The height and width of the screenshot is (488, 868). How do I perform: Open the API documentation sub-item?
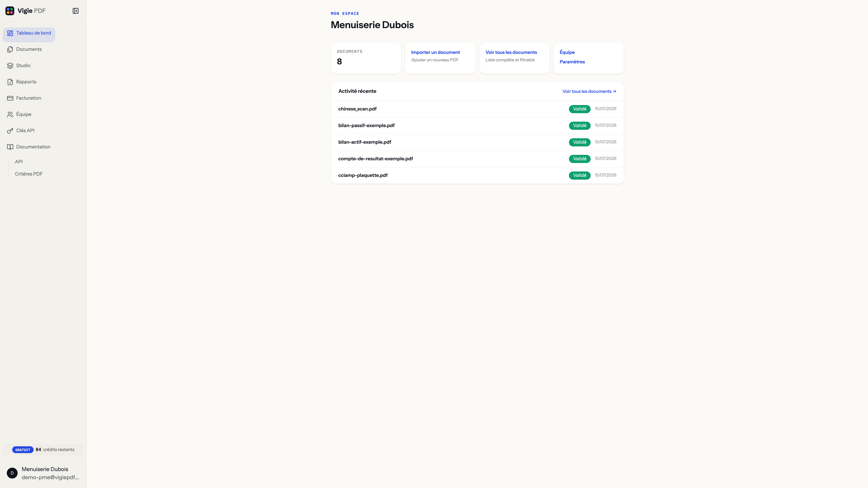pyautogui.click(x=19, y=162)
